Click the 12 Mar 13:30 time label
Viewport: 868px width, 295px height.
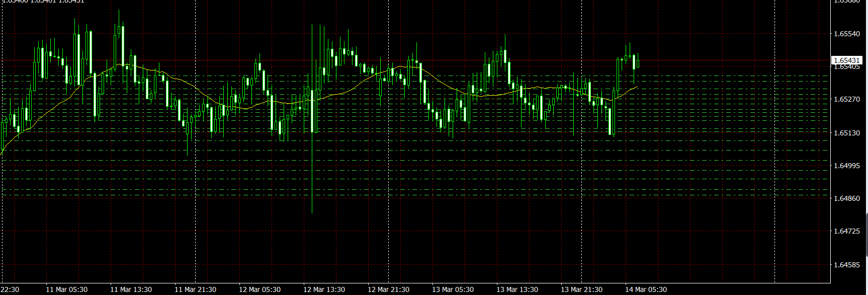324,289
